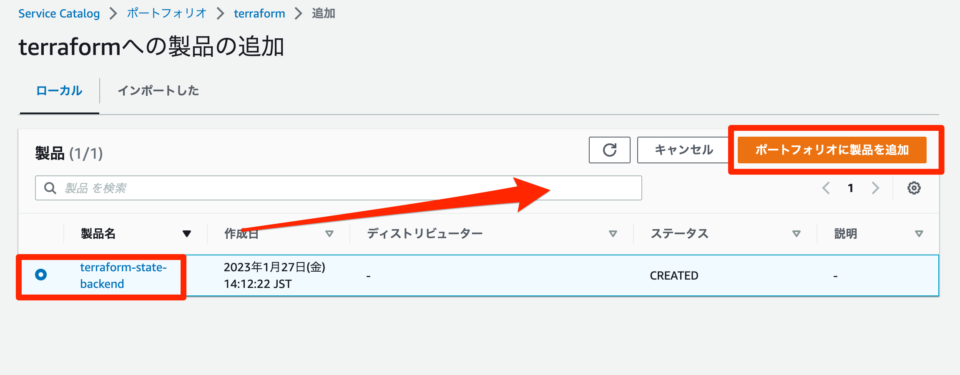
Task: Open Service Catalog breadcrumb link
Action: pyautogui.click(x=59, y=14)
